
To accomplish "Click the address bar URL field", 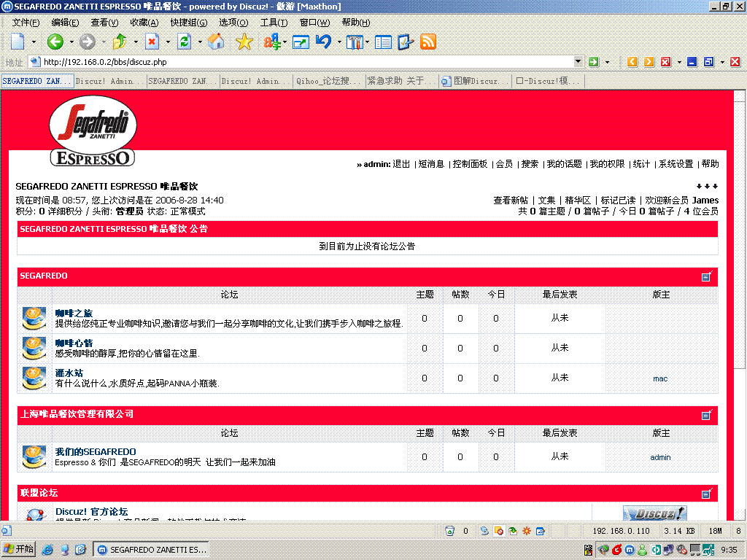I will (301, 62).
